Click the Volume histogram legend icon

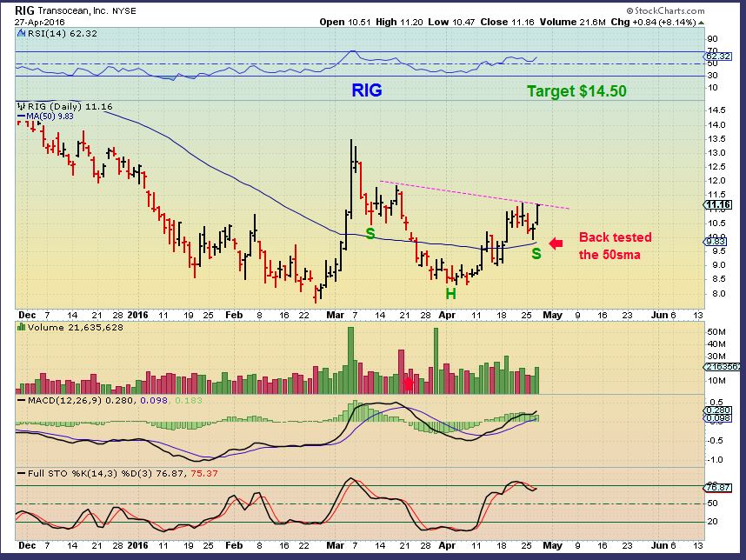22,327
